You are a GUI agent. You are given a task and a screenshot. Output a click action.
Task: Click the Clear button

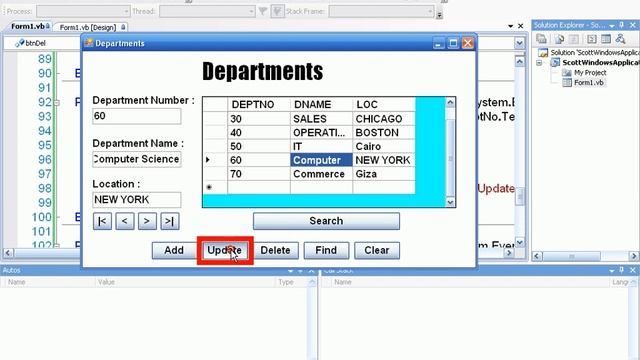click(377, 250)
